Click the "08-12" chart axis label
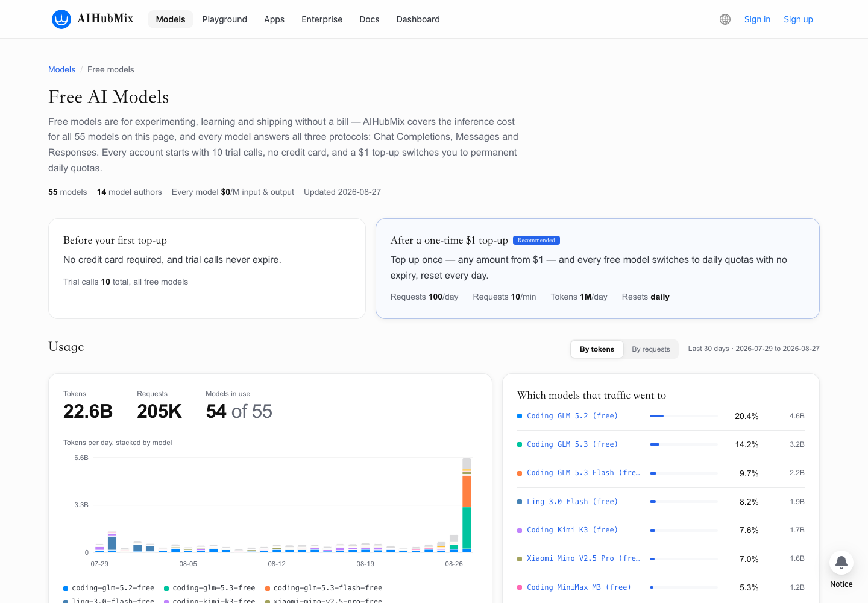The height and width of the screenshot is (603, 868). coord(277,564)
